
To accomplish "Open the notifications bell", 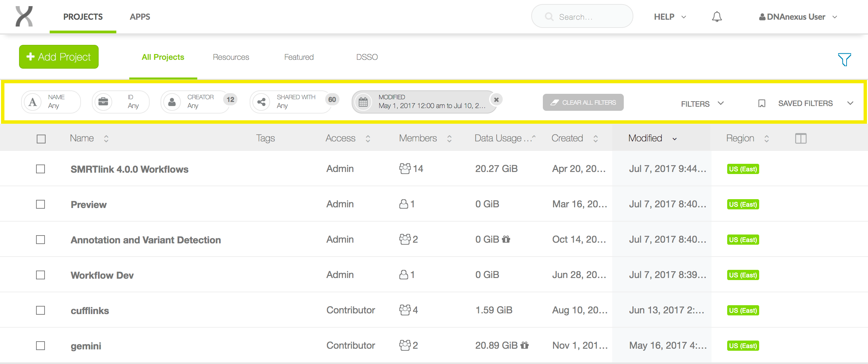I will [x=717, y=17].
